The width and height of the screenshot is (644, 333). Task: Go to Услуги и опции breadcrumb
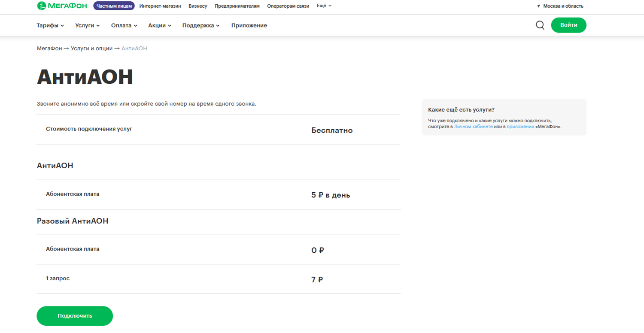pos(91,48)
